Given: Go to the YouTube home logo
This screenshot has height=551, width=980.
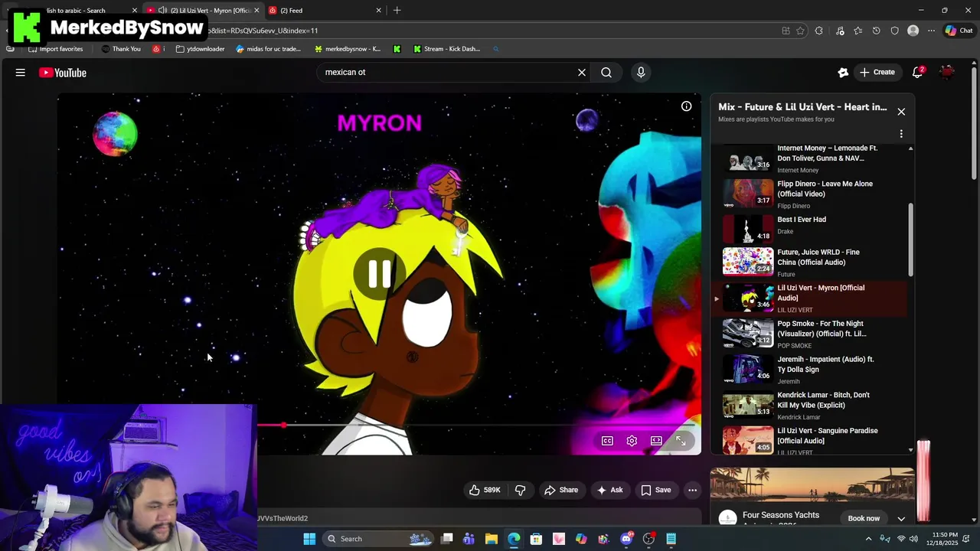Looking at the screenshot, I should pyautogui.click(x=63, y=73).
